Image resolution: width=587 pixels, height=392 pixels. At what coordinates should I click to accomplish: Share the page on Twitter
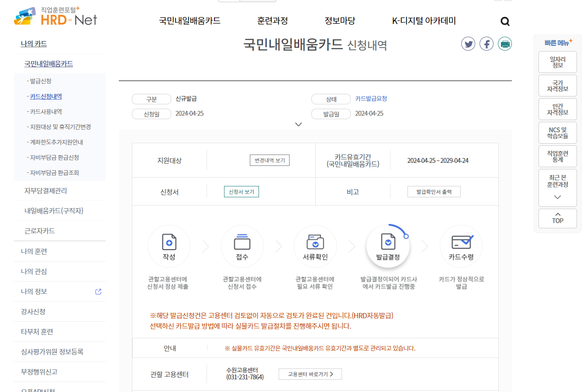click(x=468, y=43)
